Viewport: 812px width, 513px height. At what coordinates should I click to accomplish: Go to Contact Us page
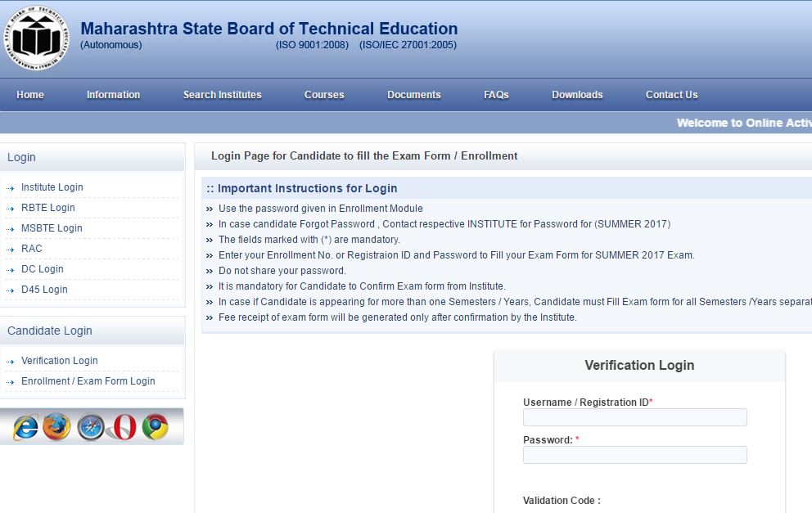[x=672, y=95]
